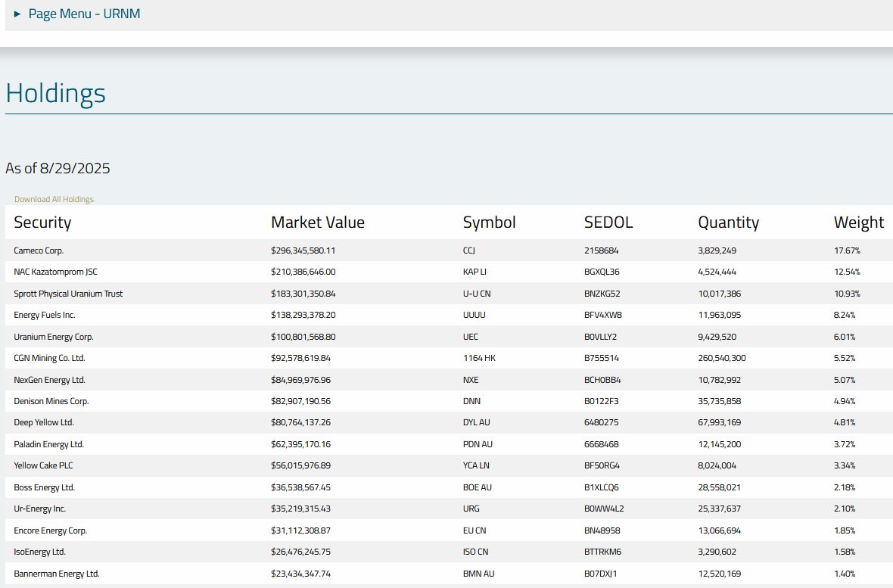Click the market value $183,301,350.84
The height and width of the screenshot is (588, 893).
303,294
